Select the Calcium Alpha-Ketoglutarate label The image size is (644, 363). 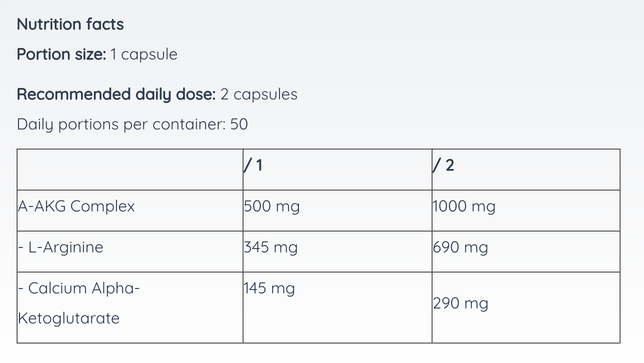(x=79, y=303)
